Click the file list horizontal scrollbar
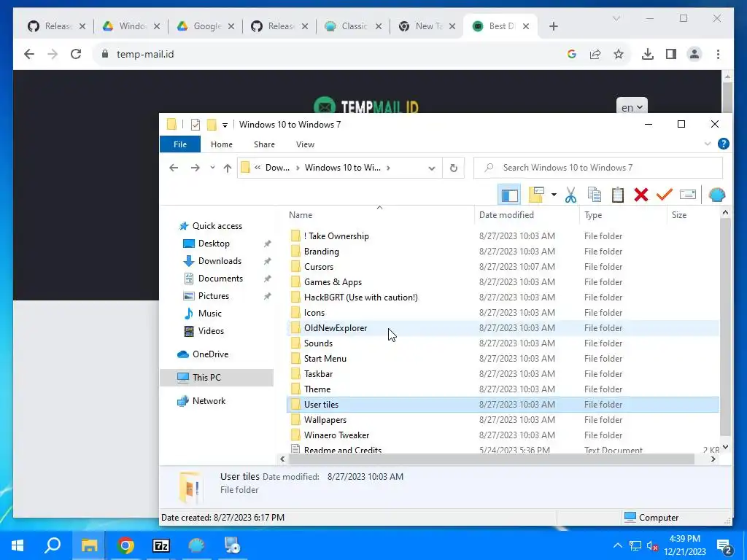 pyautogui.click(x=491, y=459)
